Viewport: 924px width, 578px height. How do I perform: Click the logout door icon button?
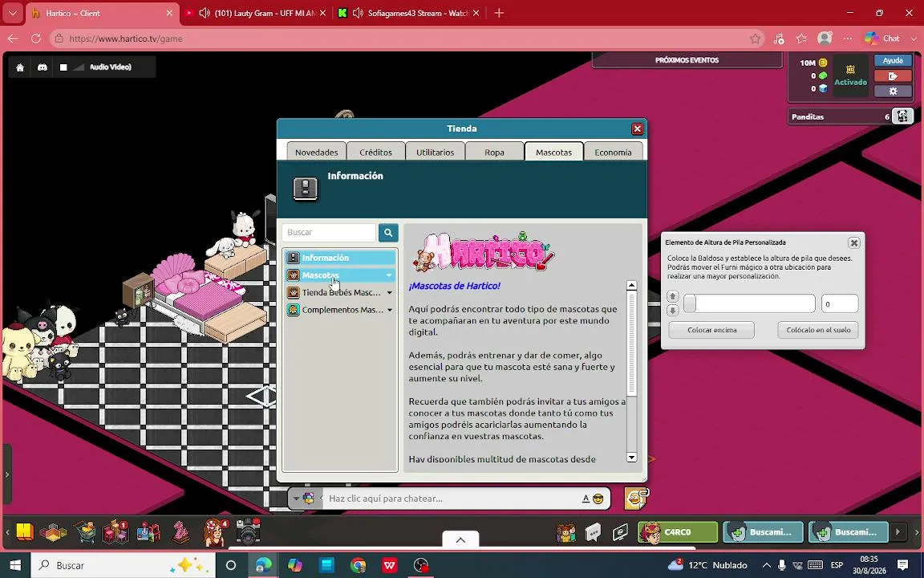(893, 76)
